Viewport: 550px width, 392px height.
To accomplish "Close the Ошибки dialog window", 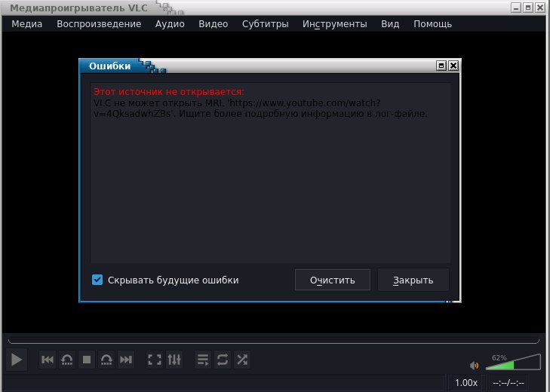I will pyautogui.click(x=453, y=66).
